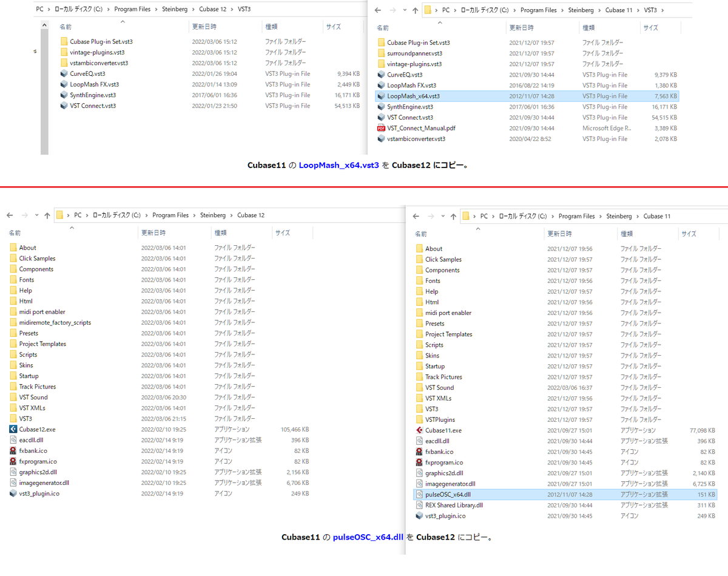Sort by 種類 column in Cubase 12 main folder window

pos(221,232)
